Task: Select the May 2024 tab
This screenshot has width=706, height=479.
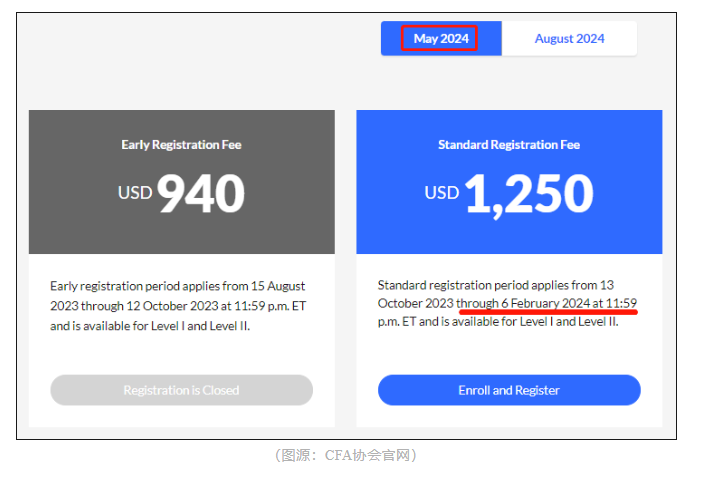Action: pos(440,39)
